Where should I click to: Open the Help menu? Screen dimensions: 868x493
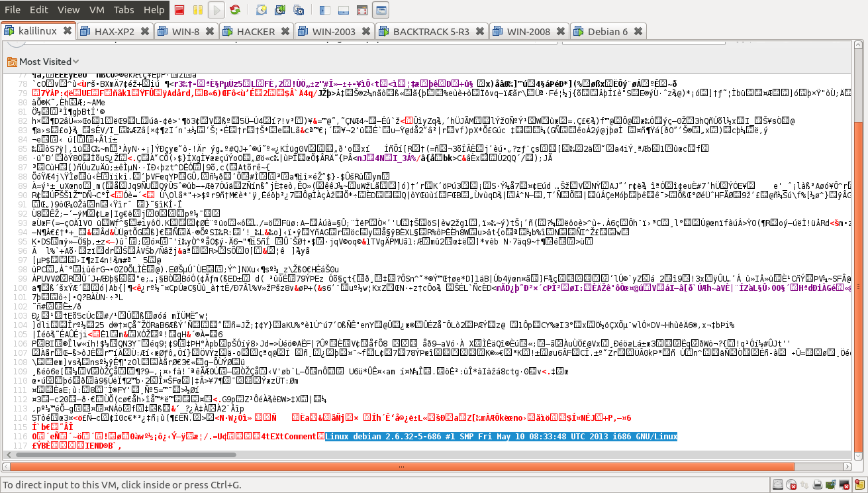[x=154, y=10]
